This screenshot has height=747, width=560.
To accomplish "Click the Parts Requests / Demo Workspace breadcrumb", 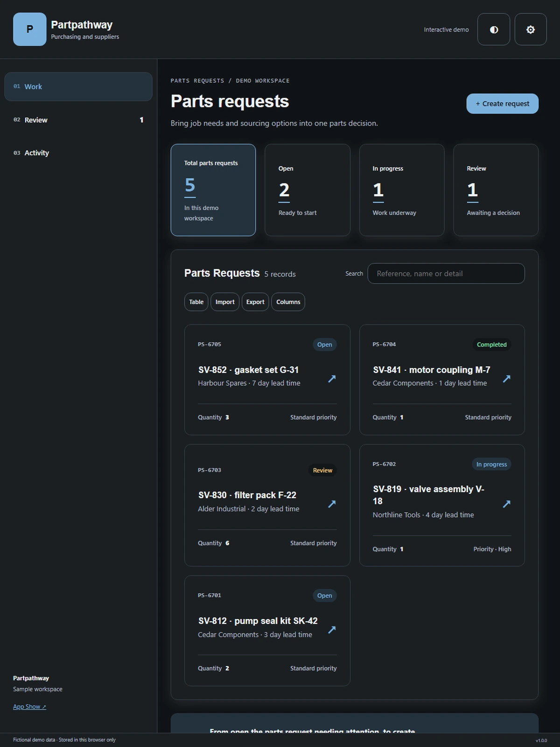I will click(x=230, y=81).
